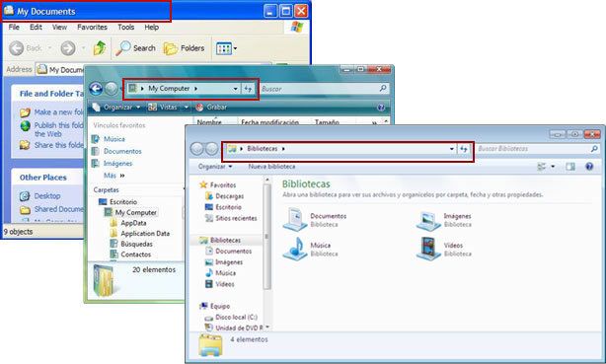
Task: Expand Más favorite links
Action: point(114,176)
